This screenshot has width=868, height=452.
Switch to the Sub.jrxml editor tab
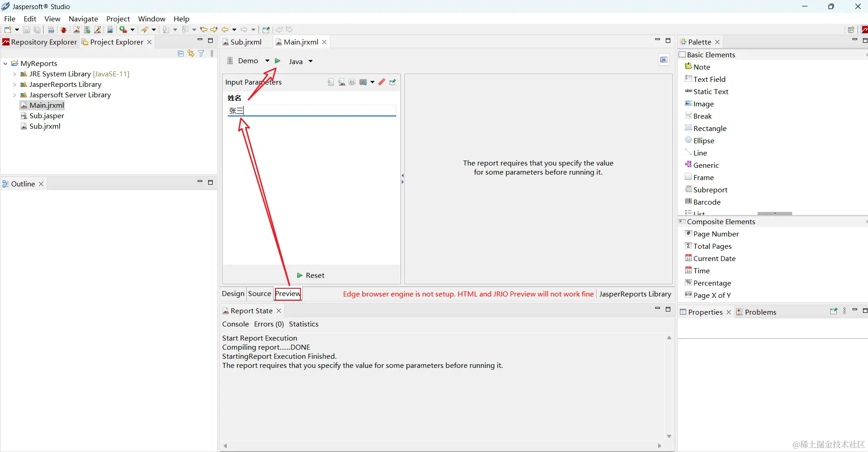point(246,42)
